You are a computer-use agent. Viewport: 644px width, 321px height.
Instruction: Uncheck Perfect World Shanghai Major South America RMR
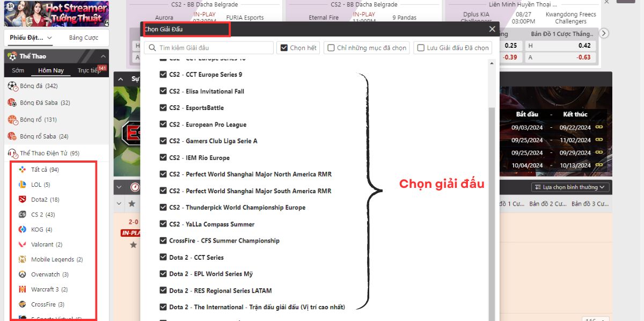(163, 191)
